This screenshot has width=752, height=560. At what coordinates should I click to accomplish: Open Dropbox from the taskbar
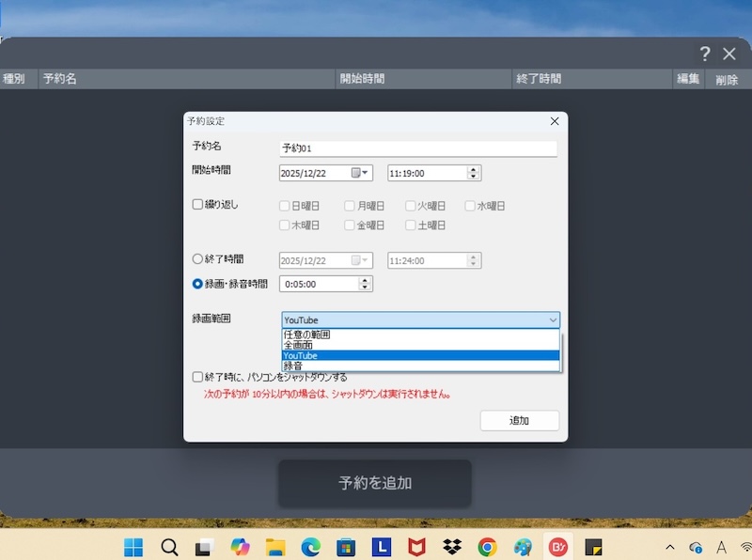coord(452,547)
